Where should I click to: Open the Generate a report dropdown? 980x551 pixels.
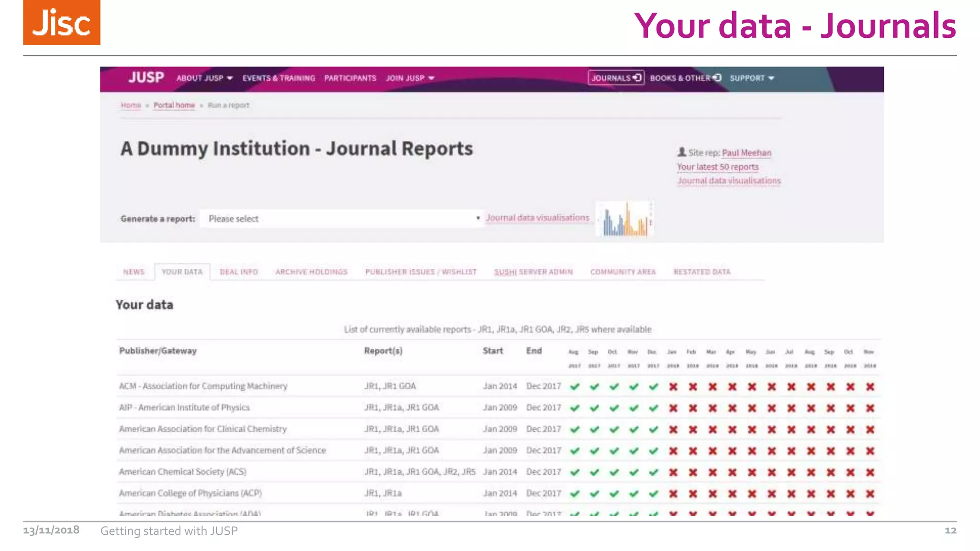341,219
